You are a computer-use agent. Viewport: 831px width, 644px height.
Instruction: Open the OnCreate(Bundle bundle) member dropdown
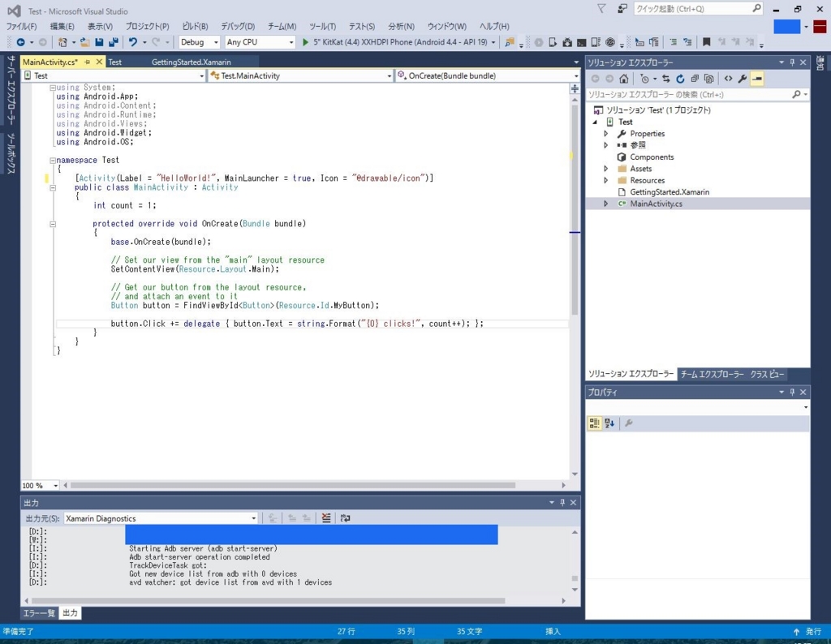[488, 75]
